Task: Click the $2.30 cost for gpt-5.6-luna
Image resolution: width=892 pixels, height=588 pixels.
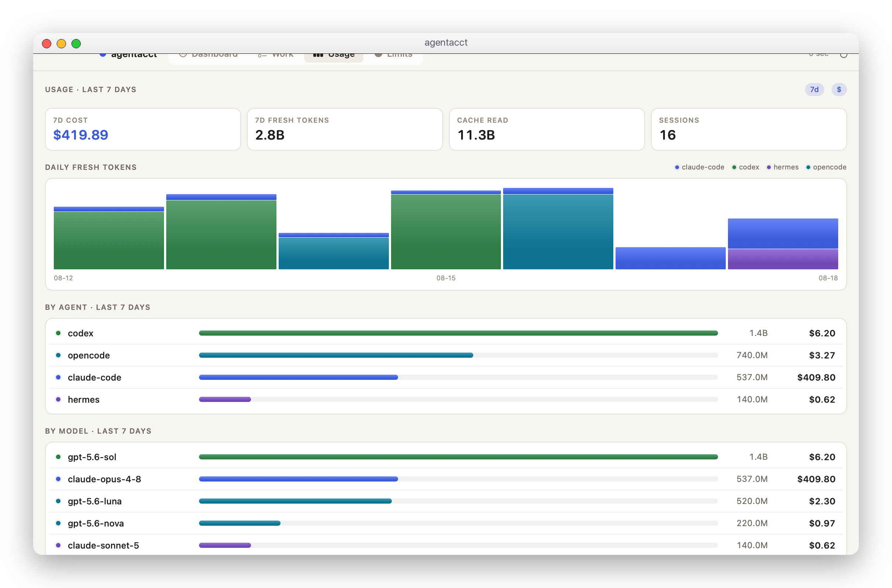Action: (x=822, y=501)
